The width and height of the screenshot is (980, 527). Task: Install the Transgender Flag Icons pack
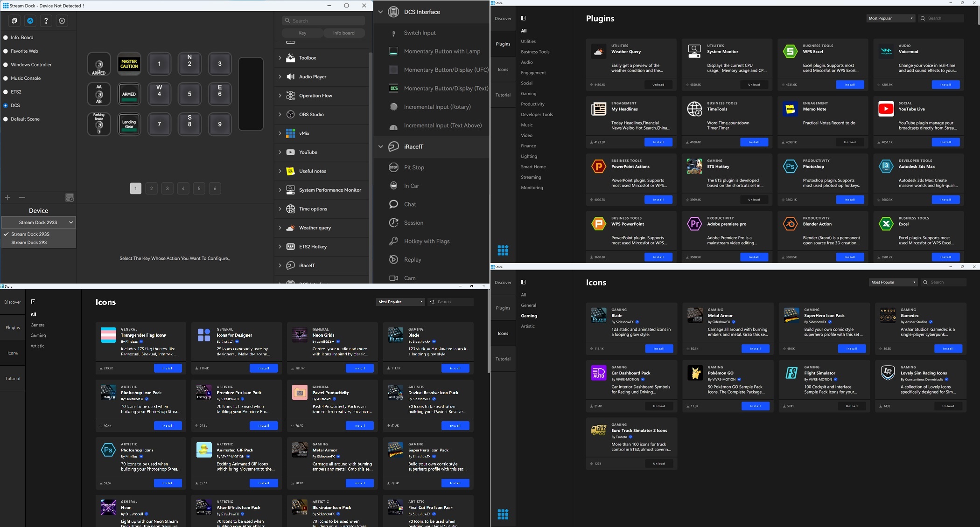click(x=168, y=368)
